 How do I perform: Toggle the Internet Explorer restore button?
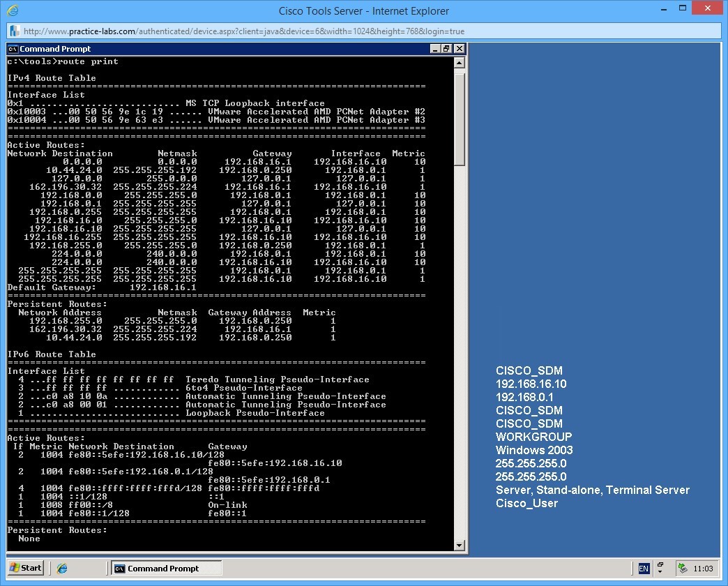pyautogui.click(x=684, y=9)
